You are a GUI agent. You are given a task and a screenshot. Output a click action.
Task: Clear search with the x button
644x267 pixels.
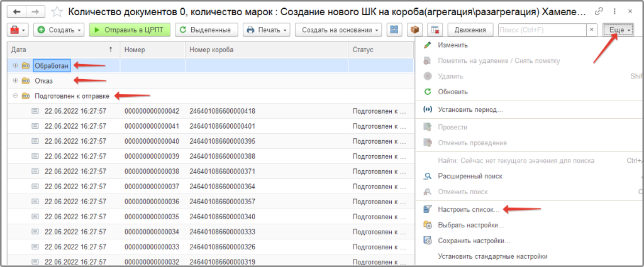tap(591, 30)
